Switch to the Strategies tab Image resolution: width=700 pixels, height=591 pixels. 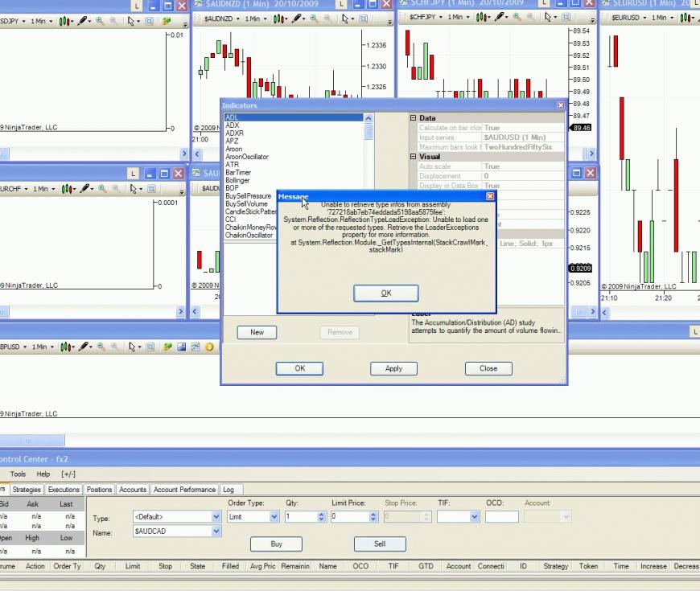(x=27, y=490)
